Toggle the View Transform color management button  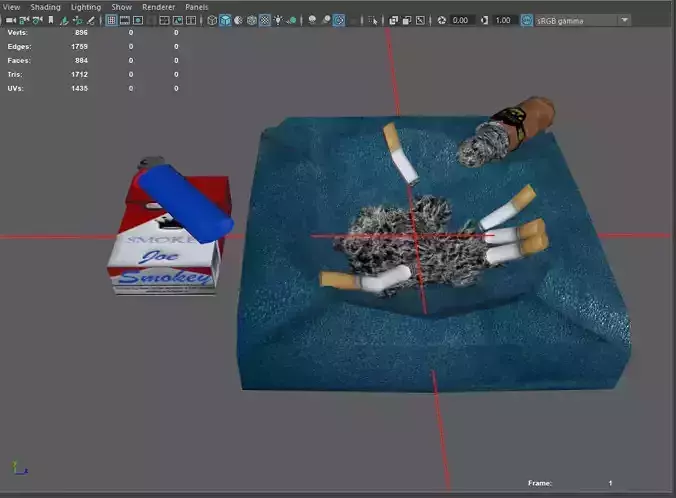tap(526, 20)
